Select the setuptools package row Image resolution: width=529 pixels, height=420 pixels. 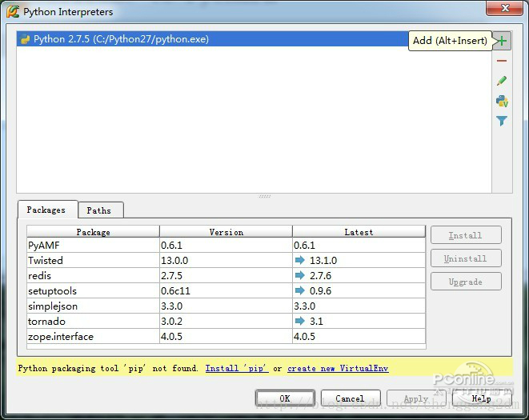coord(226,290)
